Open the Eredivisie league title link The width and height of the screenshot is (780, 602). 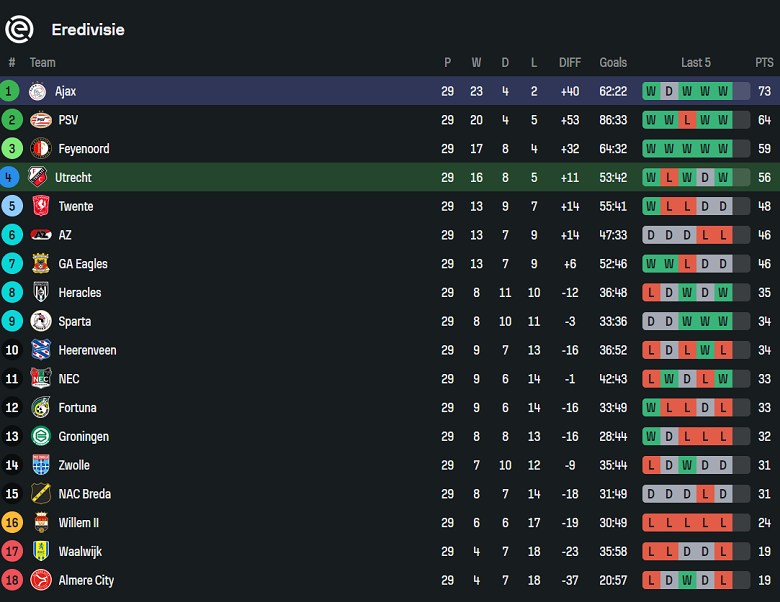click(x=88, y=30)
